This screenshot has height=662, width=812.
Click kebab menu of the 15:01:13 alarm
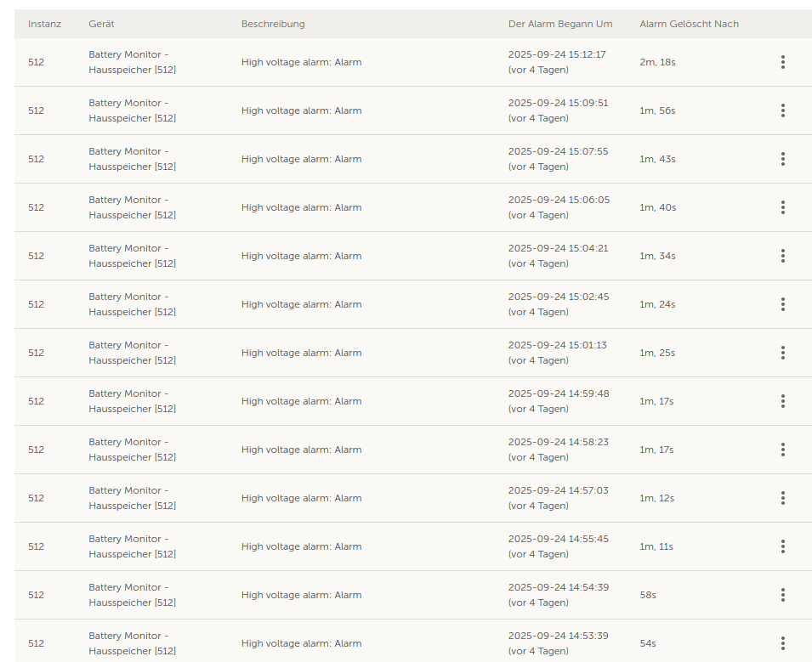tap(782, 353)
